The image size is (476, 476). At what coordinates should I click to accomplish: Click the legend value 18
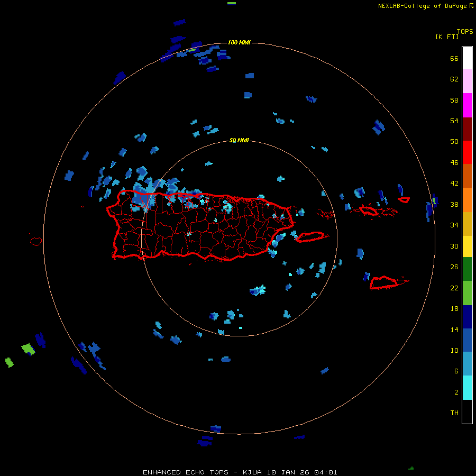pyautogui.click(x=454, y=309)
